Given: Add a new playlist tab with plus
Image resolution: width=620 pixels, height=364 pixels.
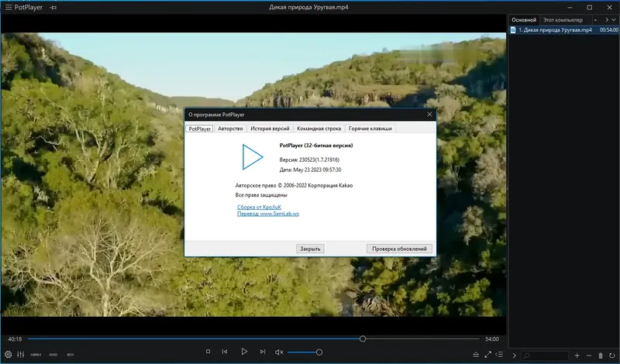Looking at the screenshot, I should pos(595,20).
